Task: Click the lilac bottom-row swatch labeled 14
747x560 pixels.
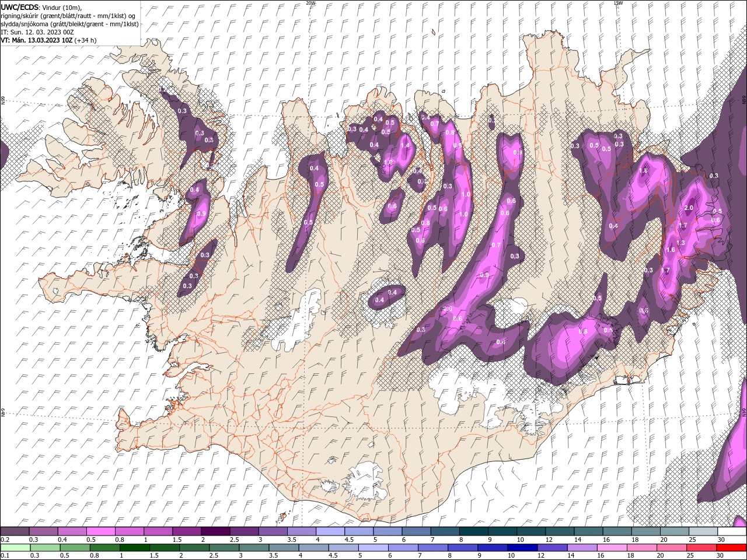Action: pos(582,548)
